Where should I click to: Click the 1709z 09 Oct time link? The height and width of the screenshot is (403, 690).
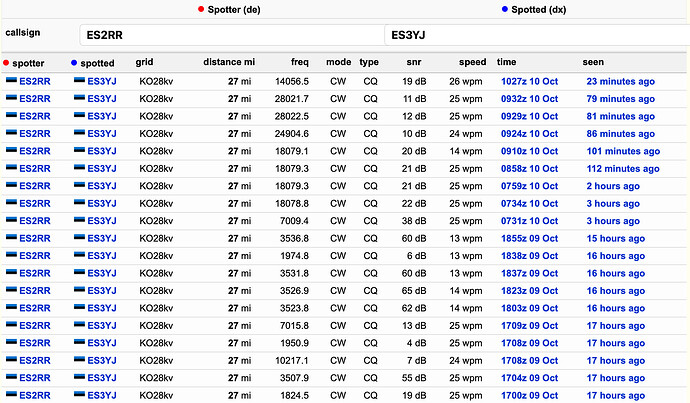coord(529,326)
